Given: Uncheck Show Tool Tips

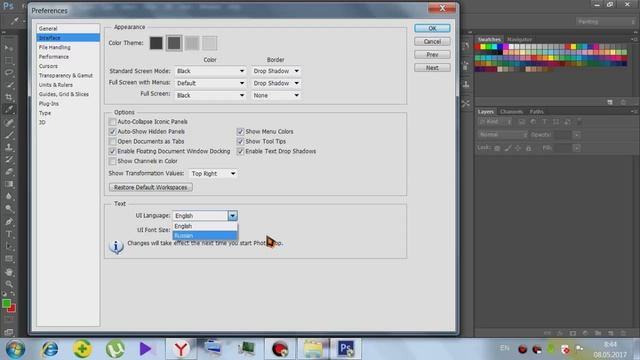Looking at the screenshot, I should point(240,141).
